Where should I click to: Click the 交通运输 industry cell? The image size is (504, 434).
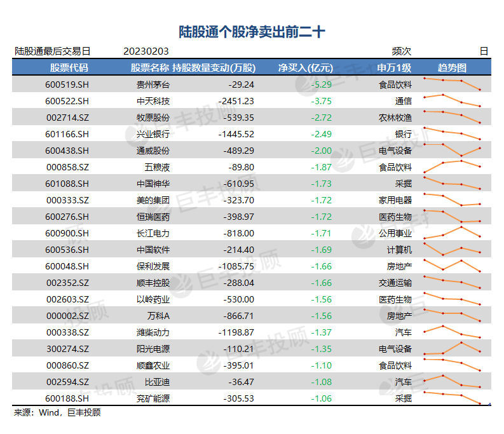[395, 283]
